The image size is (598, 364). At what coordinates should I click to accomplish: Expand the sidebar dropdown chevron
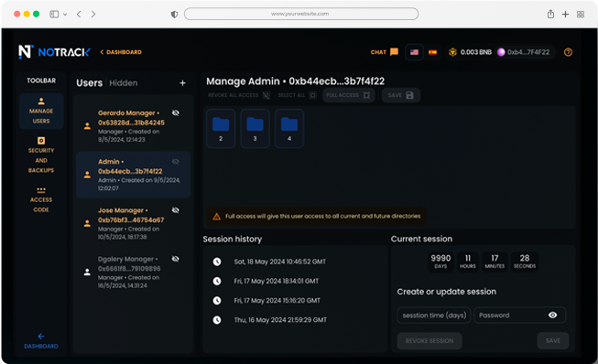pos(65,15)
